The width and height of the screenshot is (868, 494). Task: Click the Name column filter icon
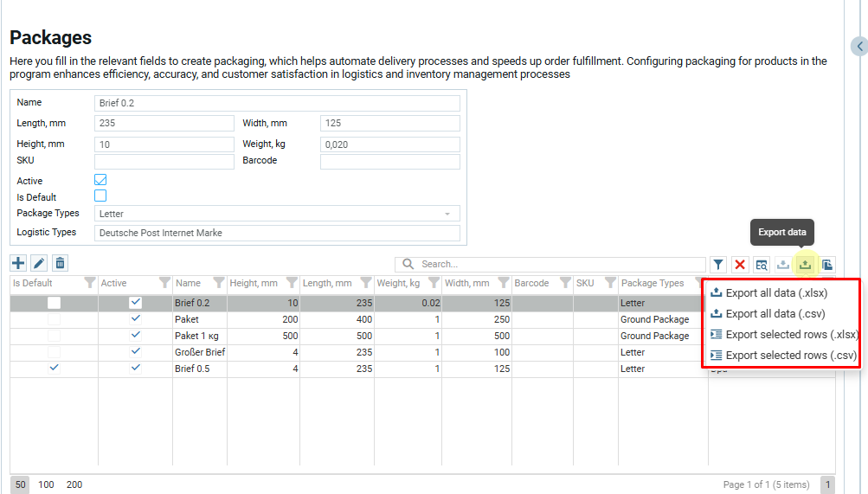[x=218, y=283]
